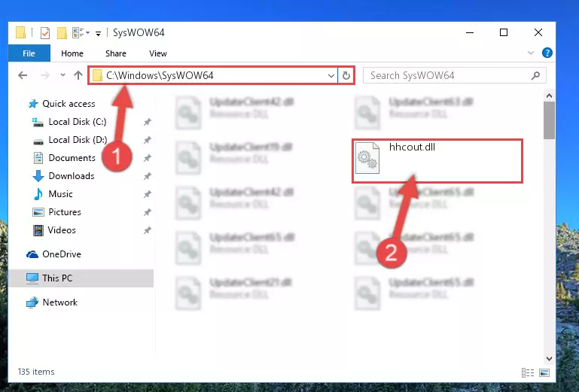The height and width of the screenshot is (392, 579).
Task: Click the pin icon beside Documents
Action: 148,158
